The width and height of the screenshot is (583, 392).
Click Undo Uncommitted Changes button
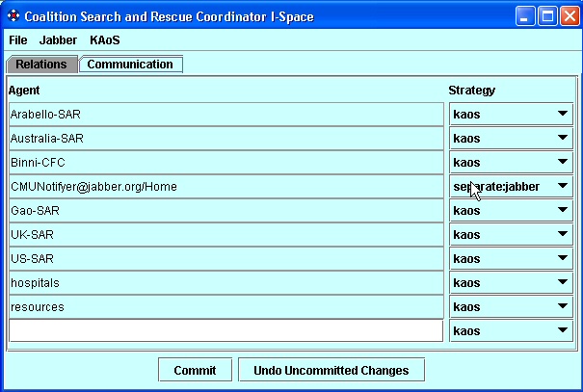click(x=331, y=370)
